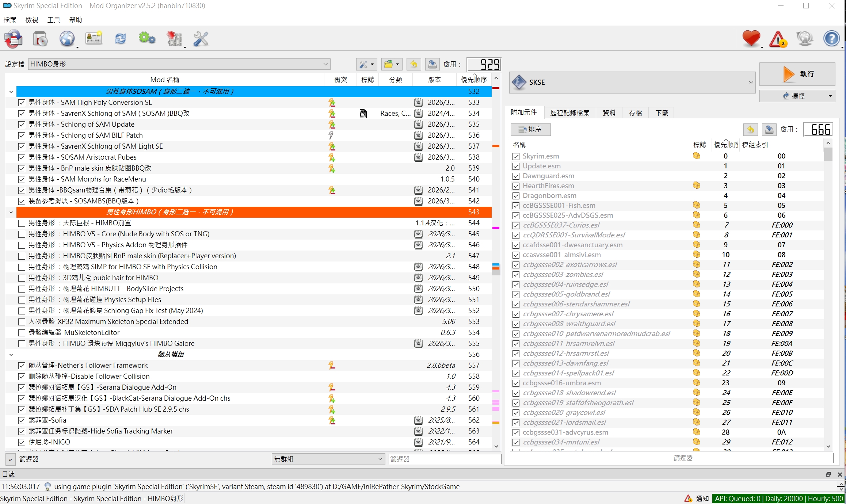Open the HIMBO身形 profile dropdown
Viewport: 846px width, 504px height.
tap(179, 64)
